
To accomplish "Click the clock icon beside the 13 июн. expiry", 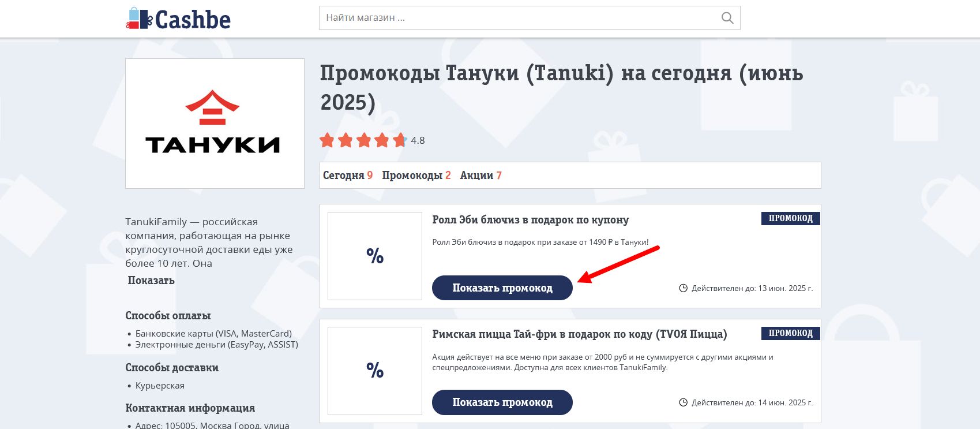I will click(684, 288).
